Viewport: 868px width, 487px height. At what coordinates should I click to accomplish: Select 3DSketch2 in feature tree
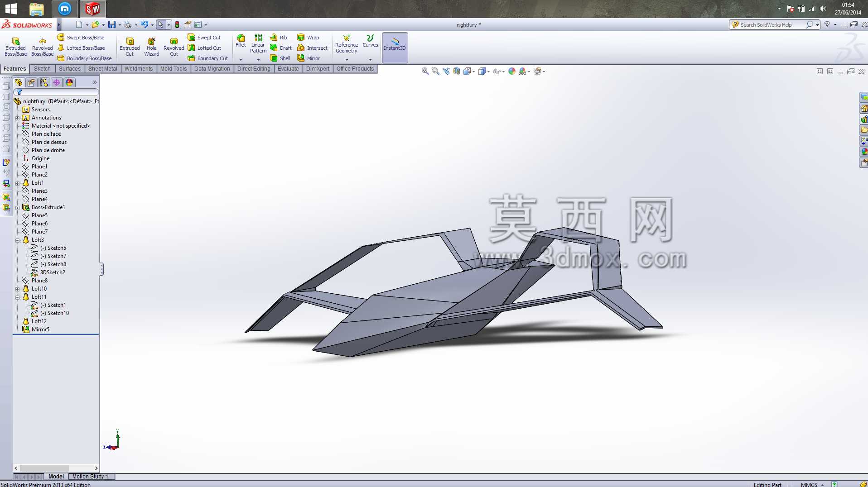pos(48,272)
